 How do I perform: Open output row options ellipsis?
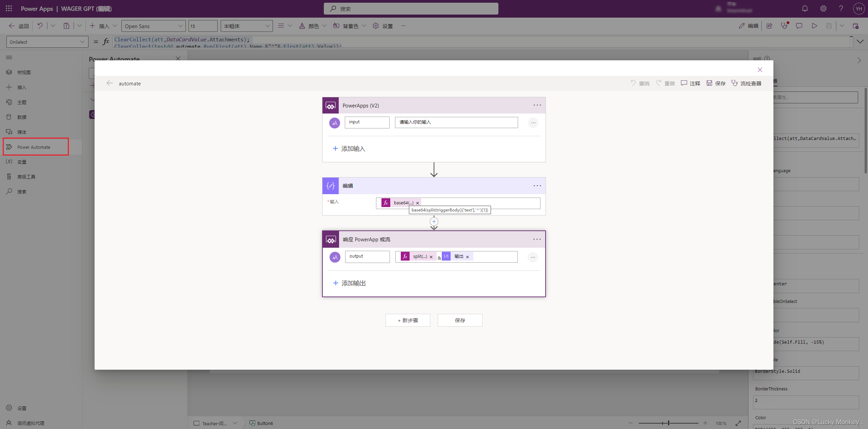[533, 257]
